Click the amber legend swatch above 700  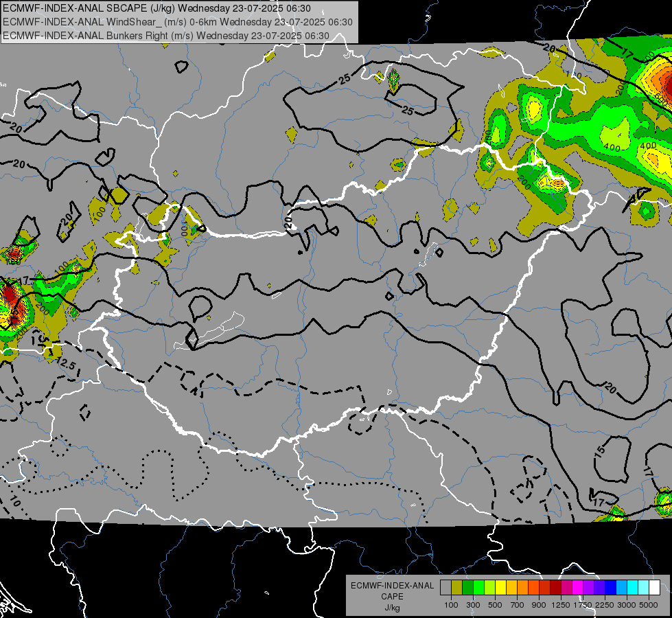511,588
